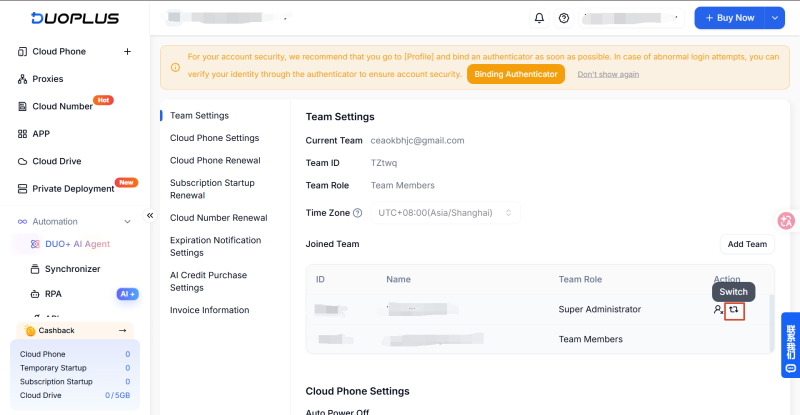Click the Subscription Startup count
Viewport: 800px width, 415px height.
[x=128, y=382]
